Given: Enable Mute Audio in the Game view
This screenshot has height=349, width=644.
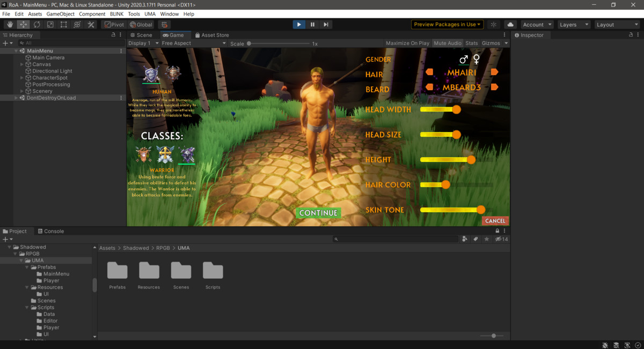Looking at the screenshot, I should [x=448, y=43].
